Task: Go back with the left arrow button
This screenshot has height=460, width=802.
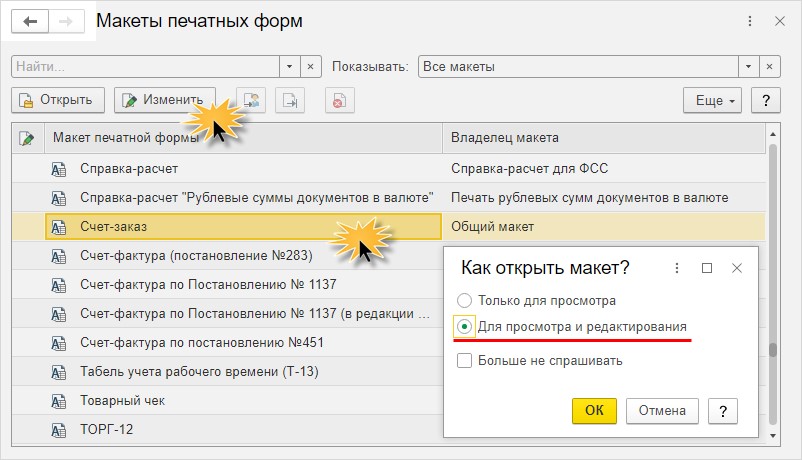Action: tap(30, 21)
